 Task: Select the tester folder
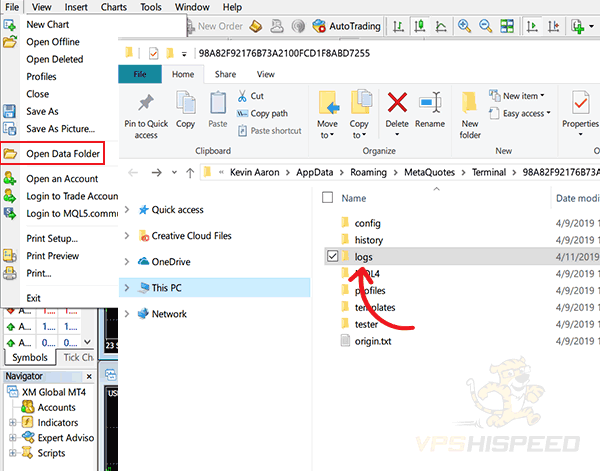click(366, 324)
